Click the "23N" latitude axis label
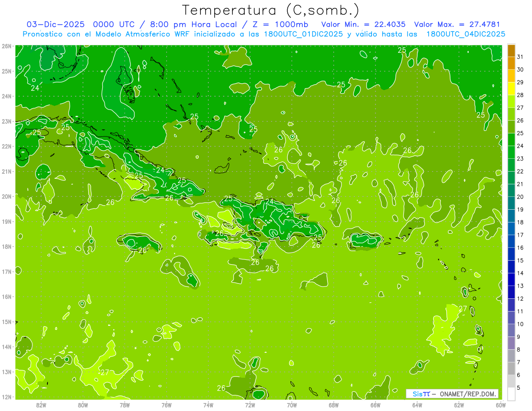The height and width of the screenshot is (411, 532). [7, 121]
